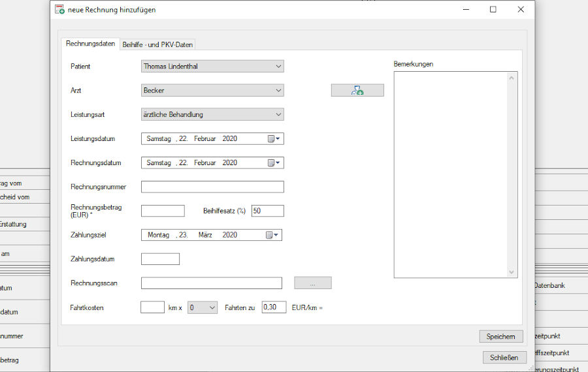The height and width of the screenshot is (372, 588).
Task: Click the Zahlungsdatum input field
Action: [x=160, y=259]
